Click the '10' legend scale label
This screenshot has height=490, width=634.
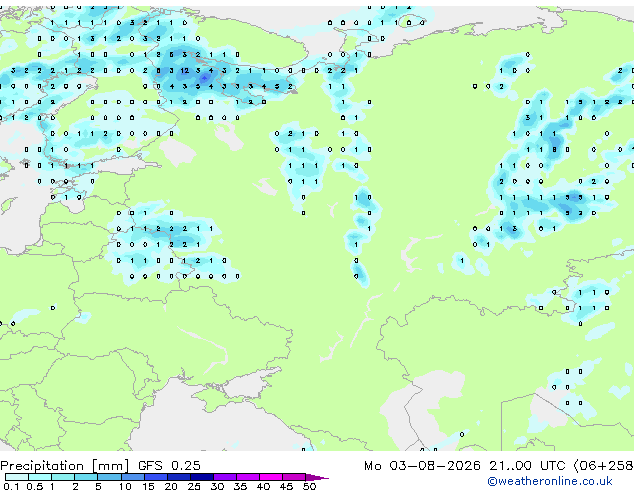pyautogui.click(x=125, y=486)
